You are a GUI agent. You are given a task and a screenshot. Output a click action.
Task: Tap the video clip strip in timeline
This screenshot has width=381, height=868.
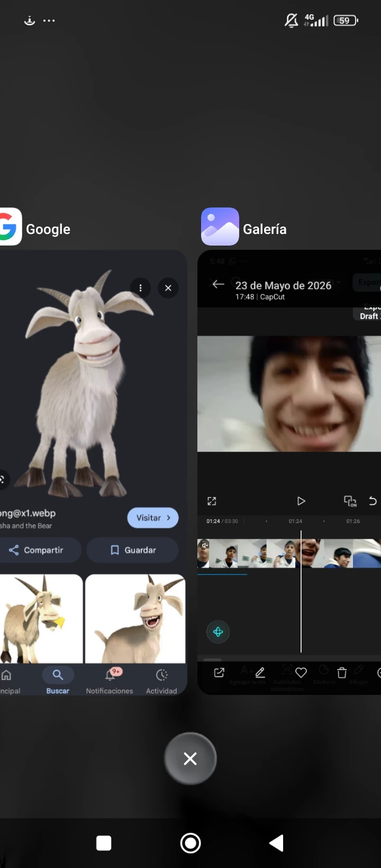coord(289,553)
